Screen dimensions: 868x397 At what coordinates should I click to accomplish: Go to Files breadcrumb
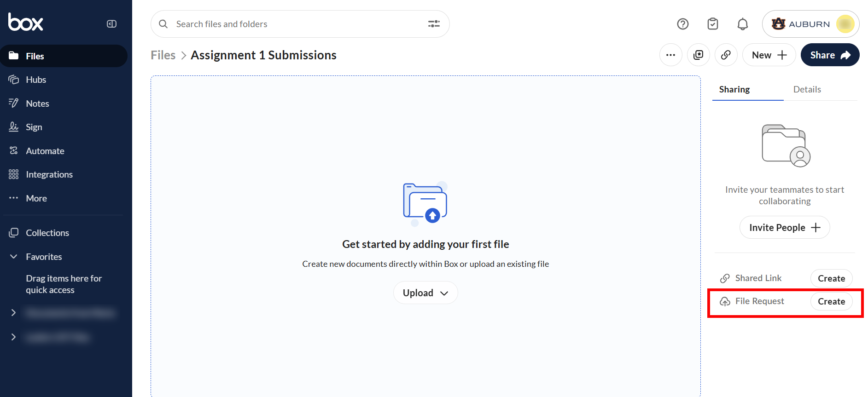163,55
